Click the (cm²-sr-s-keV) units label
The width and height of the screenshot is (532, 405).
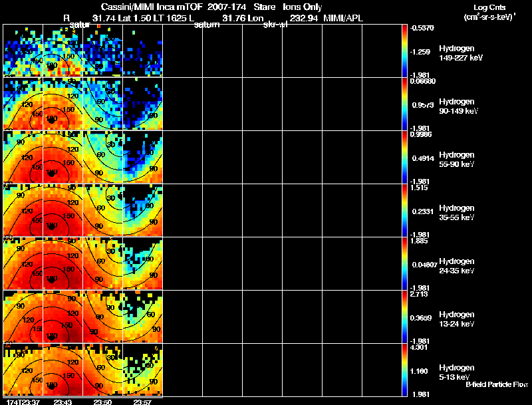[490, 17]
